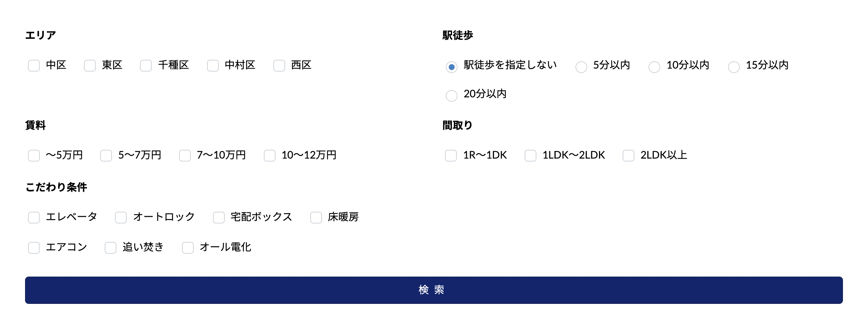Viewport: 868px width, 326px height.
Task: Select the 10分以内 radio button
Action: click(x=654, y=67)
